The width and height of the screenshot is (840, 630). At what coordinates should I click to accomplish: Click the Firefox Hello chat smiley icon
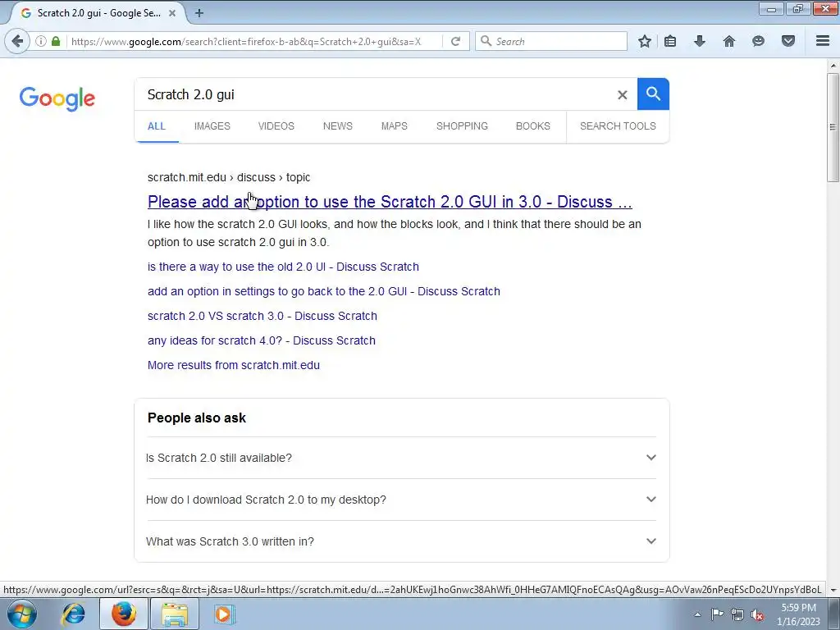(x=758, y=41)
